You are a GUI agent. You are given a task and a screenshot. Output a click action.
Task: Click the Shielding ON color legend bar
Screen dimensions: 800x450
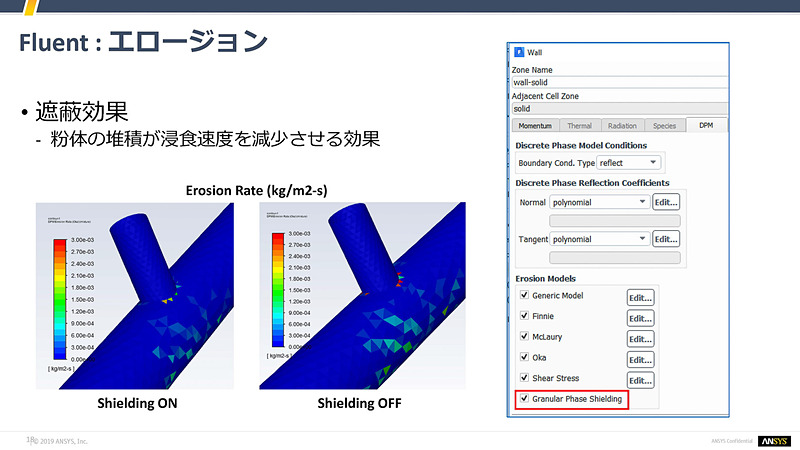click(60, 299)
